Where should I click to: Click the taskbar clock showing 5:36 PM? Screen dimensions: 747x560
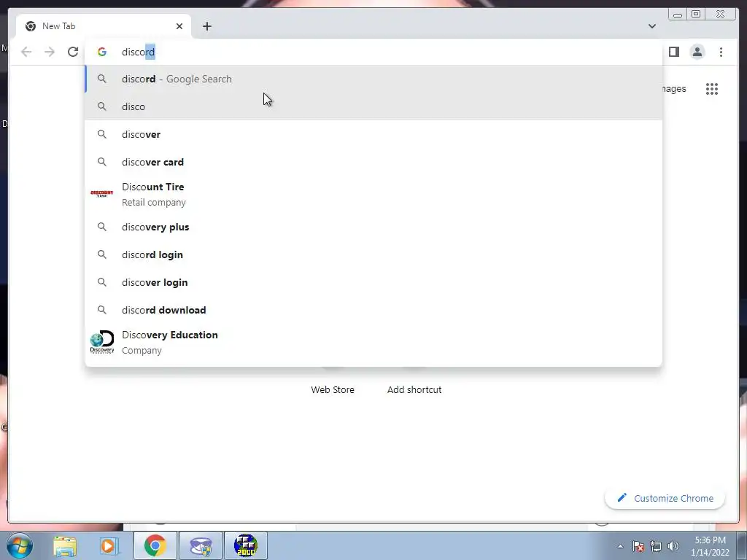(x=710, y=546)
